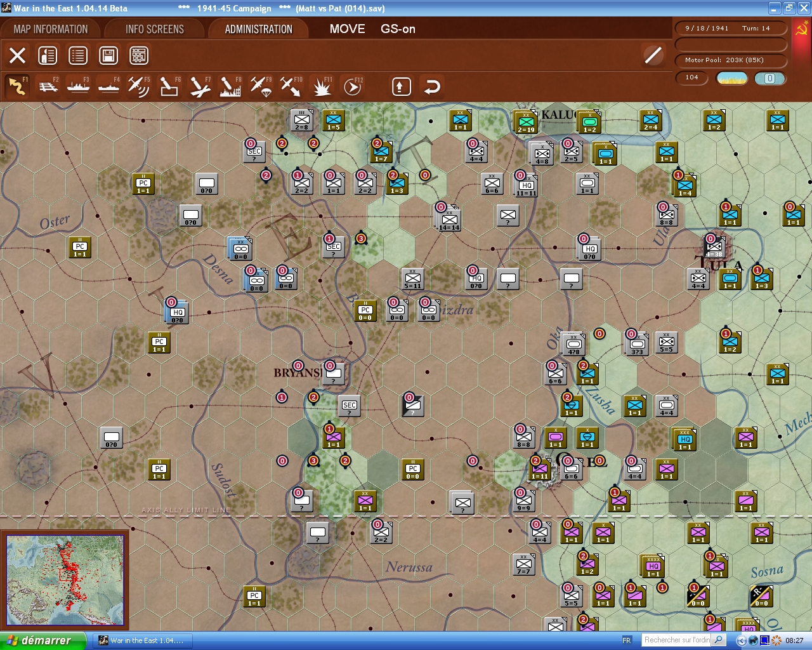Select the F1 ground movement mode icon

coord(17,86)
